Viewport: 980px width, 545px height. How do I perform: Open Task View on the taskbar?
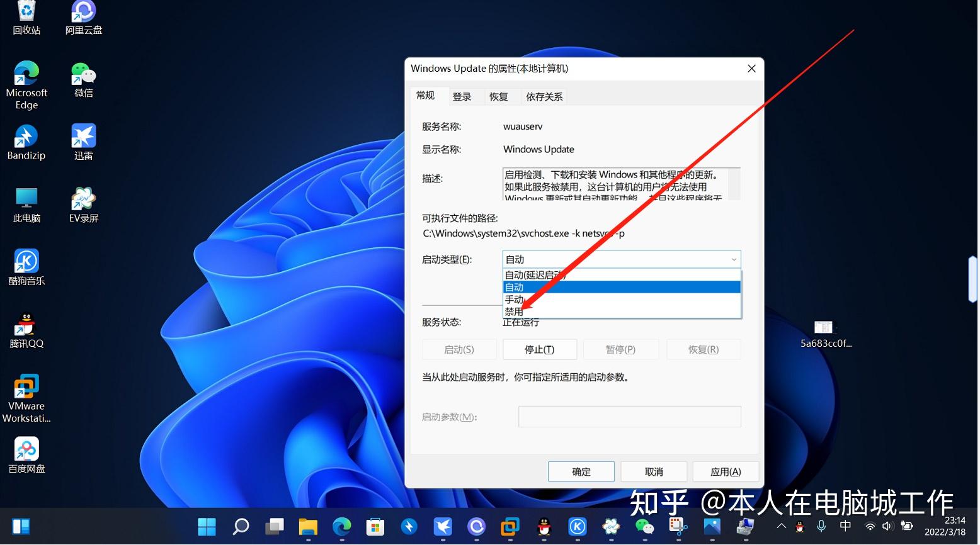[274, 526]
